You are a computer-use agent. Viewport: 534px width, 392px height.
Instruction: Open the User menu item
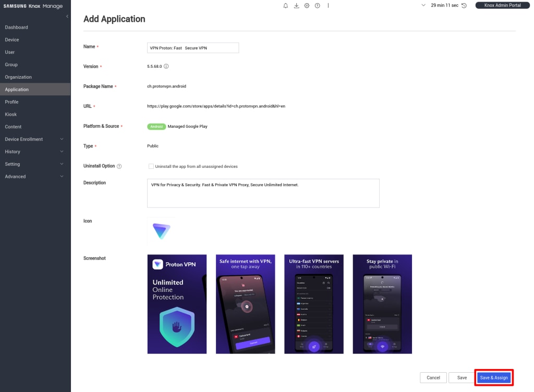(35, 52)
